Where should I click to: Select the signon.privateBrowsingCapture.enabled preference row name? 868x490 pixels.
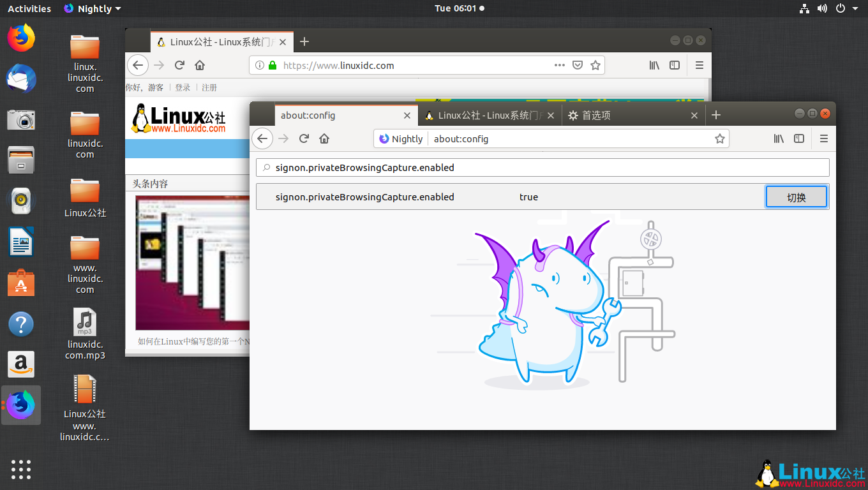pyautogui.click(x=365, y=197)
